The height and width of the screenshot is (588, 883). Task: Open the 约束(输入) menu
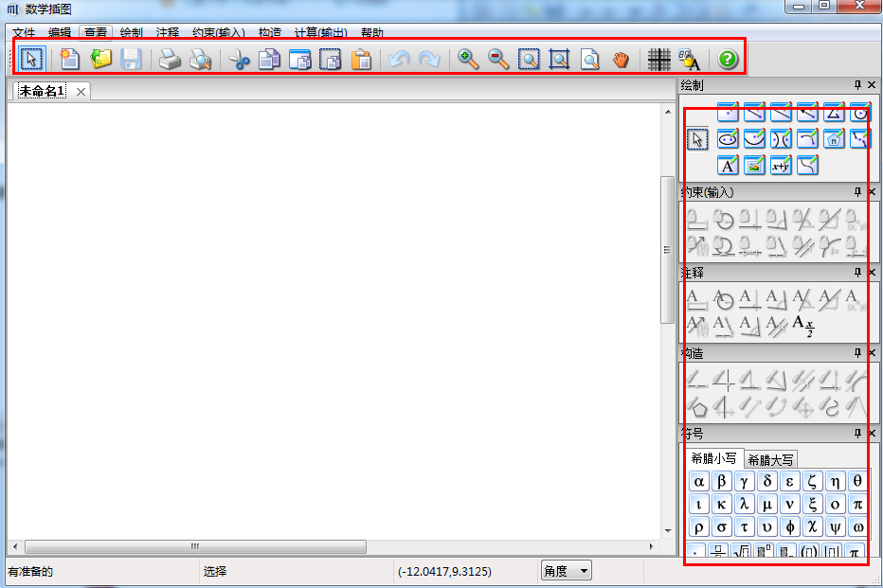coord(219,32)
